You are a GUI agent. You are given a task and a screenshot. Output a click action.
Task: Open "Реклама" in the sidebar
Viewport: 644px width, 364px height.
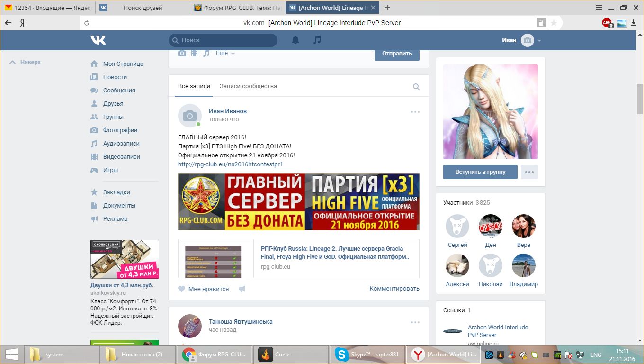coord(116,219)
